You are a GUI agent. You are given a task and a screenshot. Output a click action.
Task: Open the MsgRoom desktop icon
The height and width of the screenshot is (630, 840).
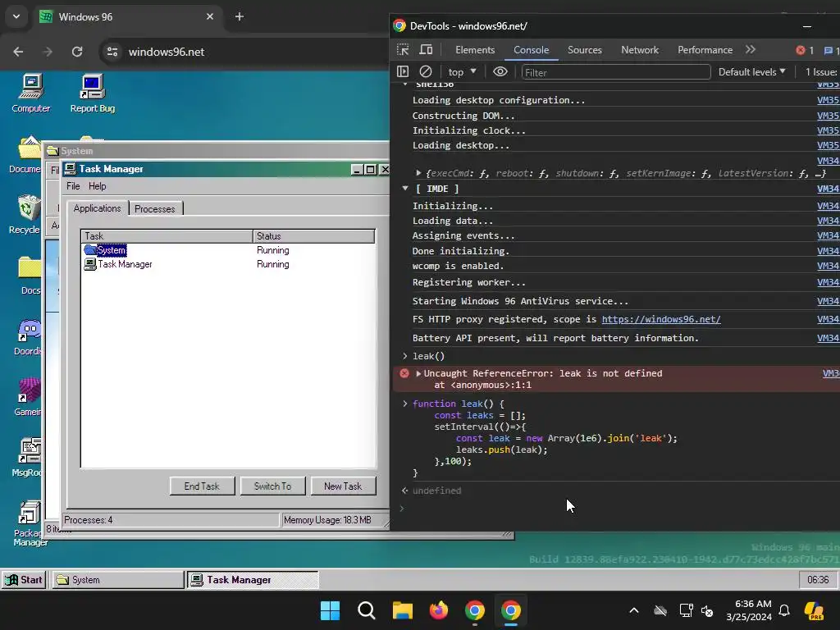tap(28, 458)
